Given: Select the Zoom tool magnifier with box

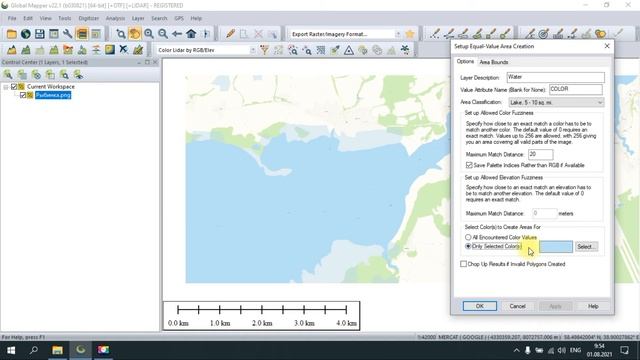Looking at the screenshot, I should 121,34.
